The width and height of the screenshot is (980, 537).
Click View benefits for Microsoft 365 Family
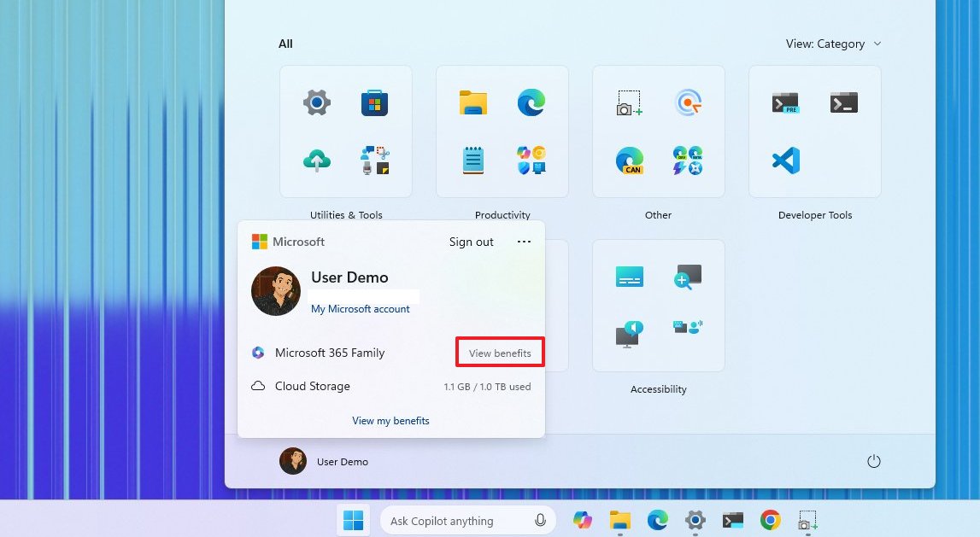pos(500,352)
